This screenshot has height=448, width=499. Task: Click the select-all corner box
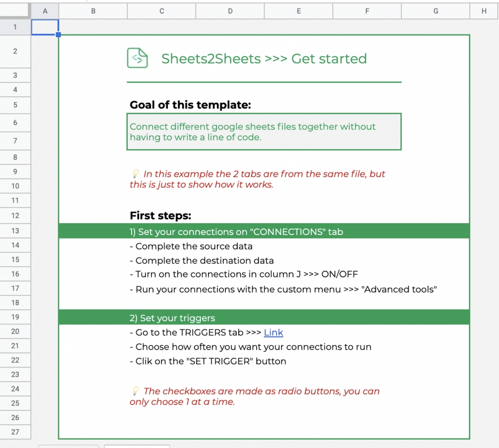15,11
